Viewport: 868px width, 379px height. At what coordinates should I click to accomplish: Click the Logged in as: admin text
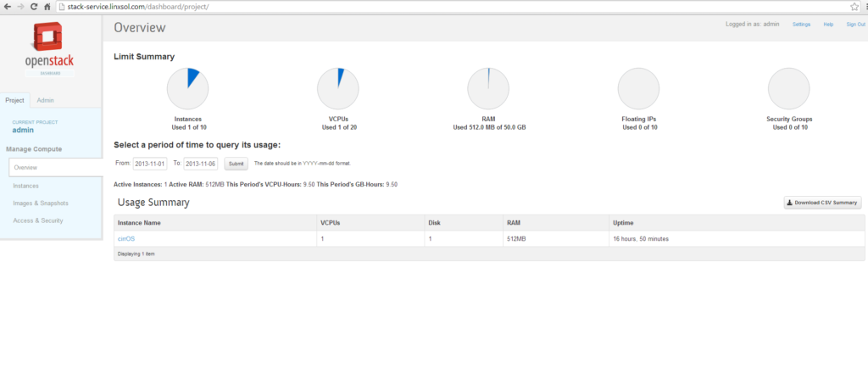tap(753, 25)
